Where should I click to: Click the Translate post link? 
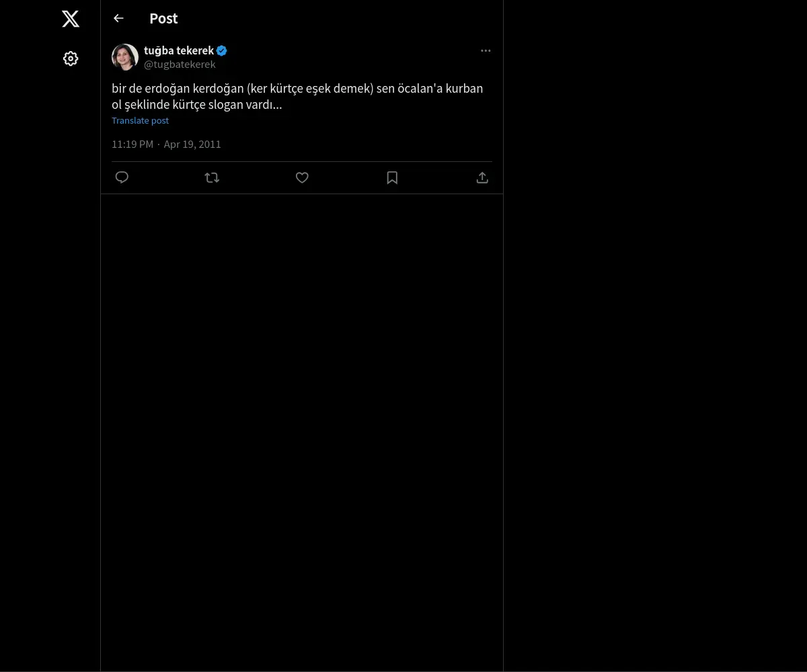[140, 121]
